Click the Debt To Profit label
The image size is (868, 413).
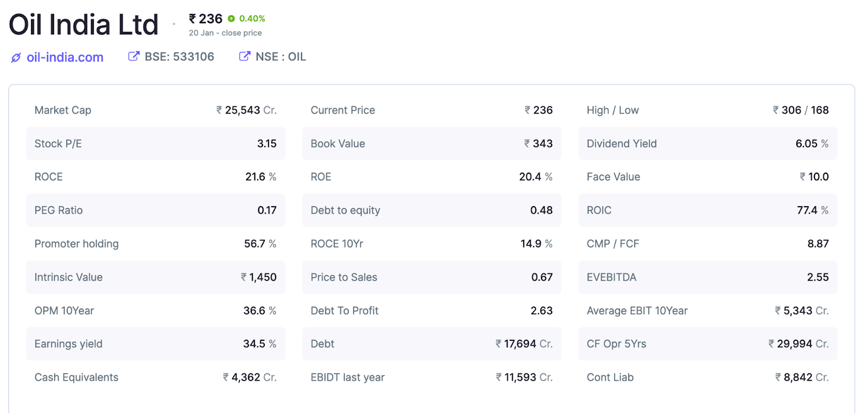click(x=344, y=311)
